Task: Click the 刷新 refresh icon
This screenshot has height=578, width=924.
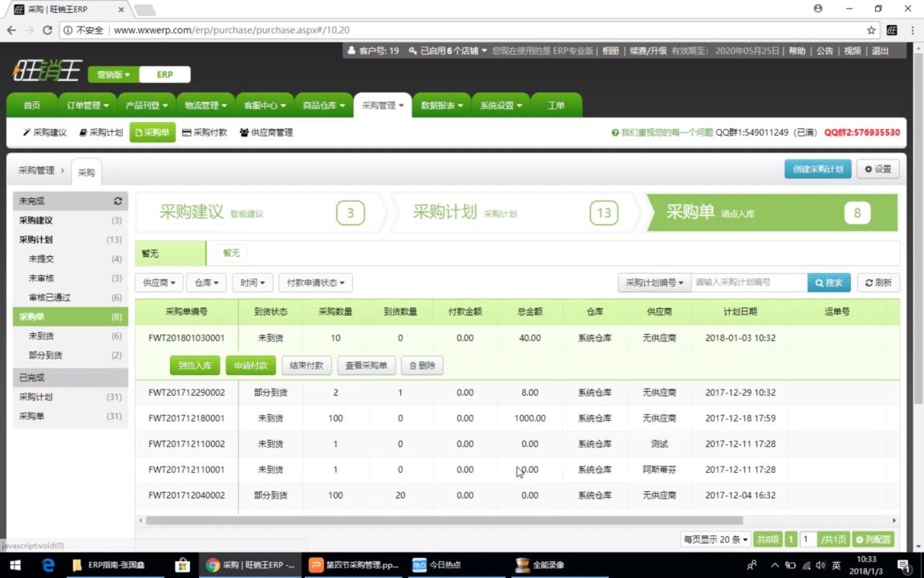Action: pyautogui.click(x=877, y=283)
